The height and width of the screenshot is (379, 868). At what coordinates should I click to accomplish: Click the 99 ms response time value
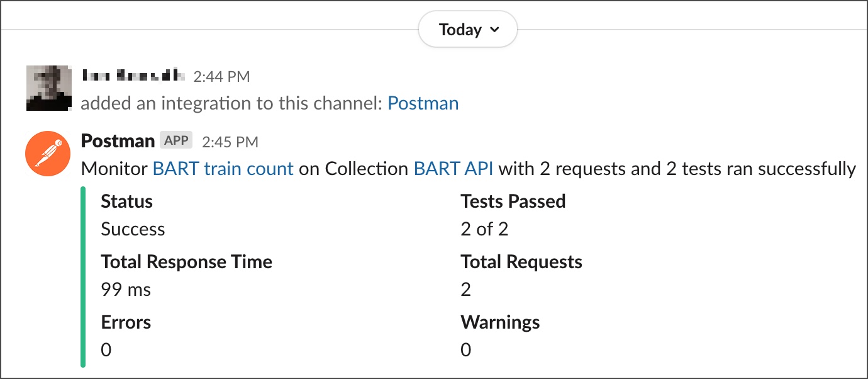tap(126, 290)
